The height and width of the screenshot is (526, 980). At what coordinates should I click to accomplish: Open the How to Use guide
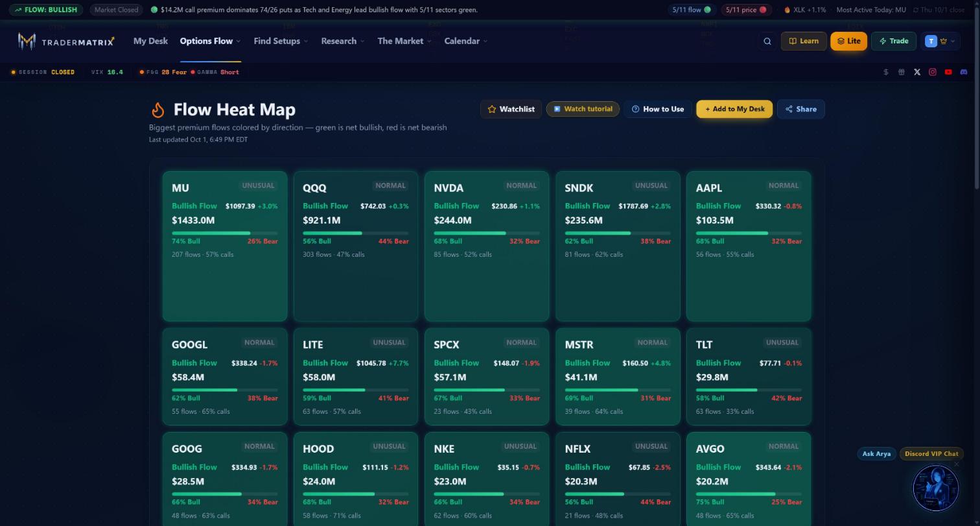point(658,109)
